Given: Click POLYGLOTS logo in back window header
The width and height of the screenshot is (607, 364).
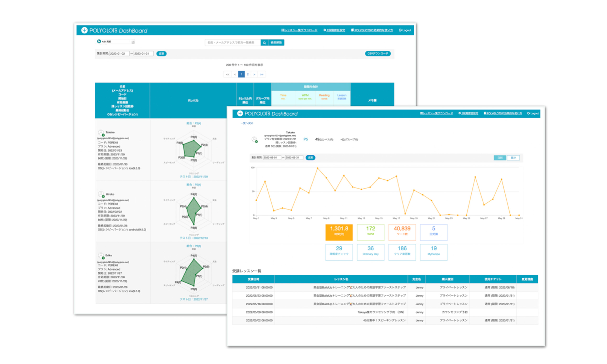Looking at the screenshot, I should tap(114, 30).
